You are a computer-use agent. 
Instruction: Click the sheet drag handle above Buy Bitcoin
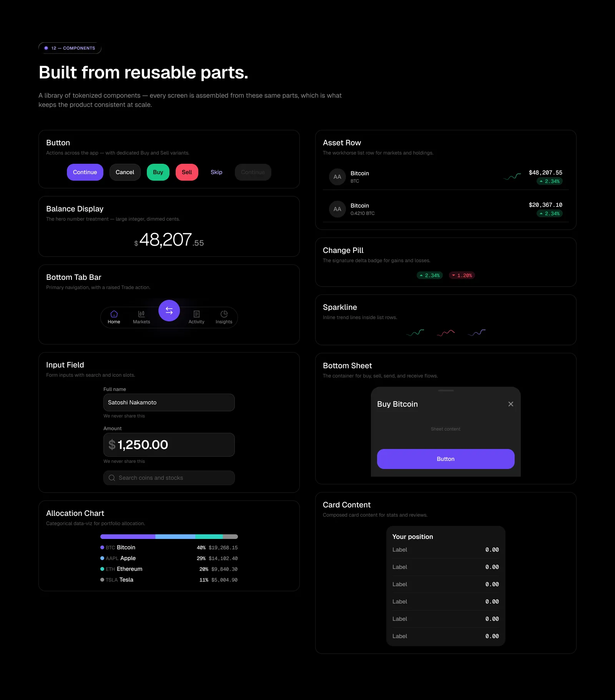tap(446, 391)
